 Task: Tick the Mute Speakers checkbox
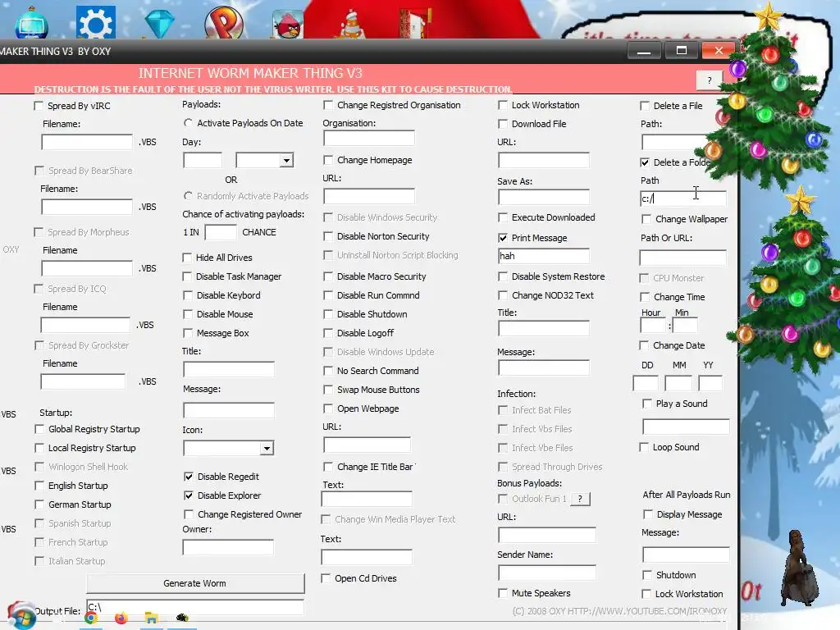click(503, 593)
